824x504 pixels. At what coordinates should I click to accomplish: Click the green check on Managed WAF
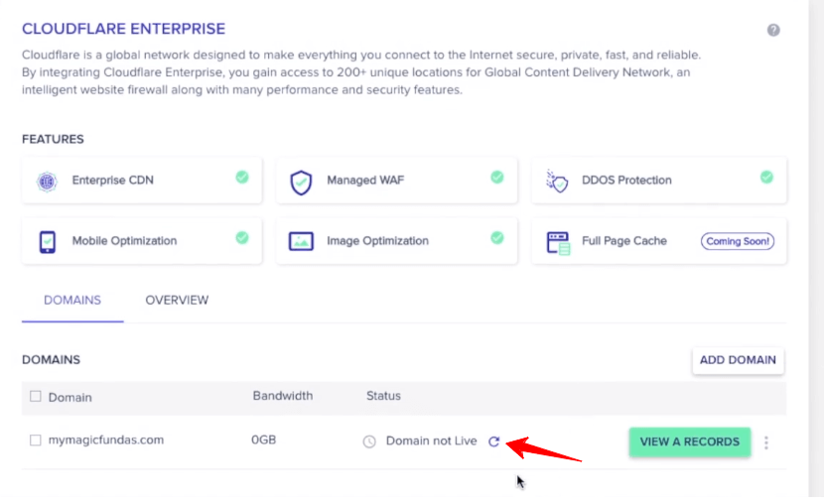497,177
